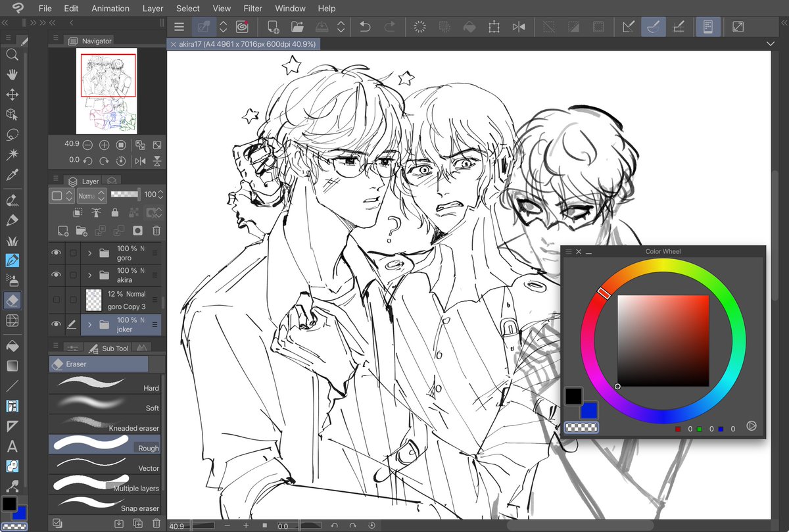This screenshot has height=532, width=789.
Task: Select the Hand move tool
Action: click(x=12, y=75)
